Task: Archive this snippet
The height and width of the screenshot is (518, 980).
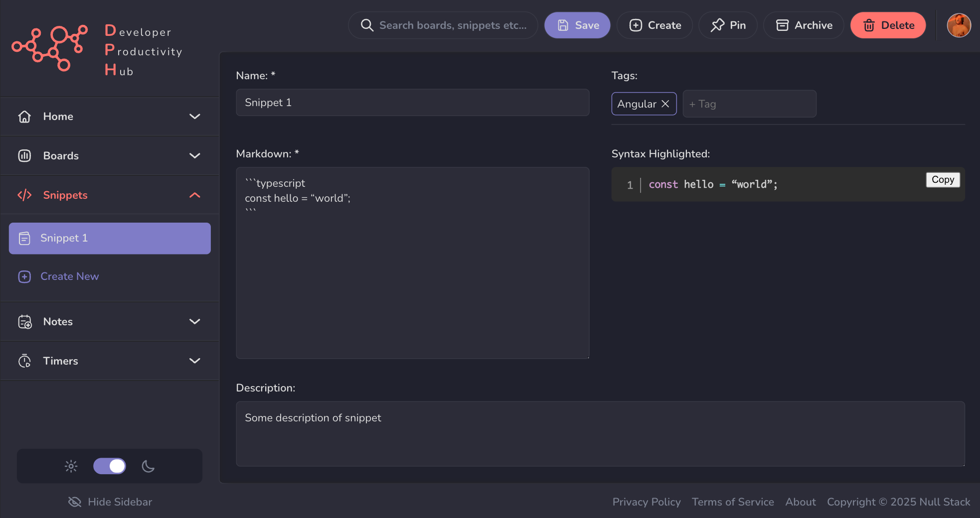Action: pyautogui.click(x=804, y=25)
